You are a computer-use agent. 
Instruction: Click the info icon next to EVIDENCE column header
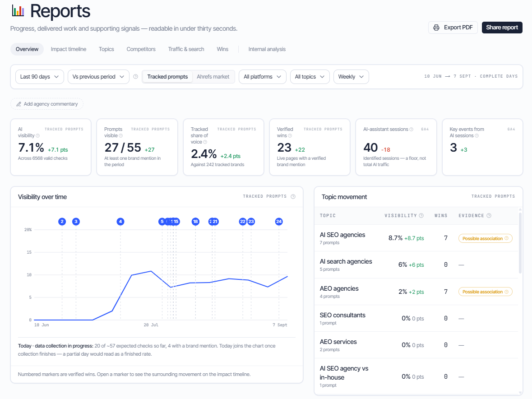489,215
